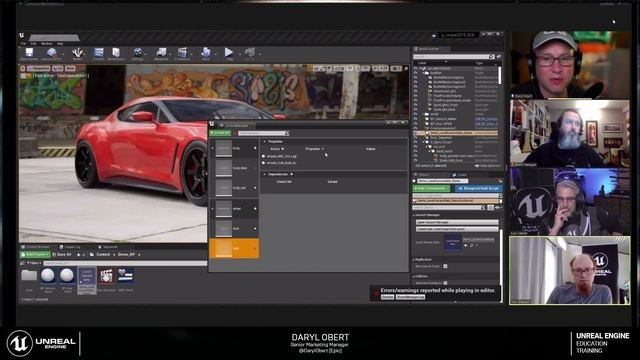Click the Blueprint/Add Script button
Image resolution: width=640 pixels, height=360 pixels.
(478, 189)
